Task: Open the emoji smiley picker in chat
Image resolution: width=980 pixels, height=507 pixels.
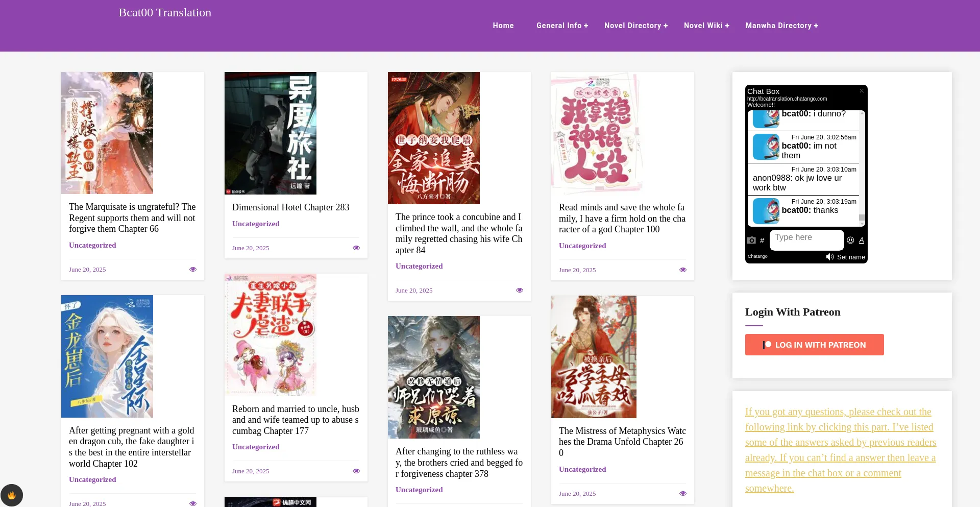Action: [x=850, y=240]
